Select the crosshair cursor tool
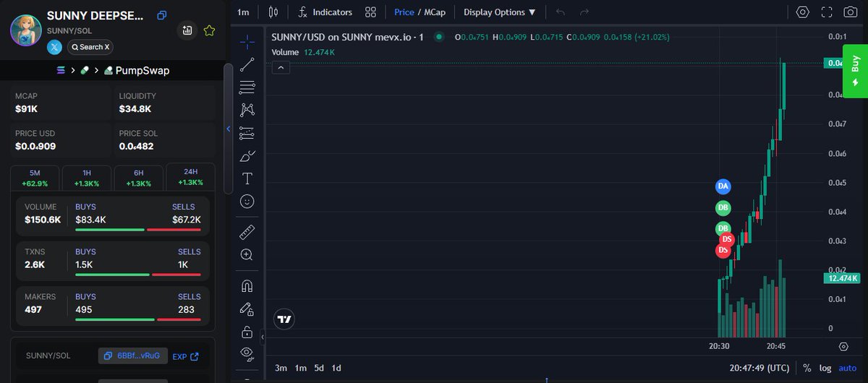Screen dimensions: 868x383 click(247, 41)
